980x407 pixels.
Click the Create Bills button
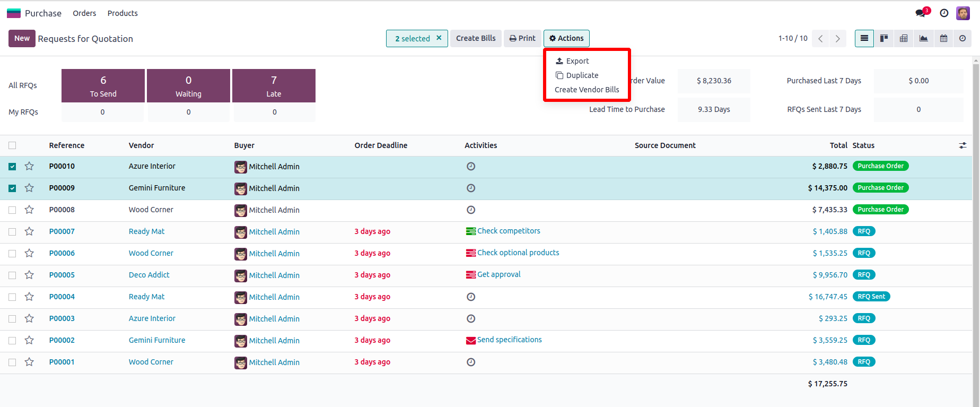[476, 38]
